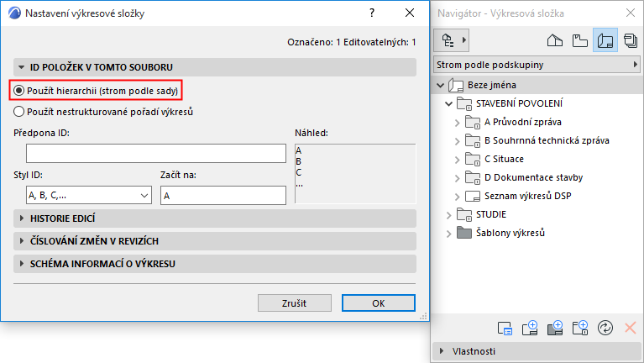
Task: Click the 'Zrušit' cancel button
Action: tap(294, 302)
